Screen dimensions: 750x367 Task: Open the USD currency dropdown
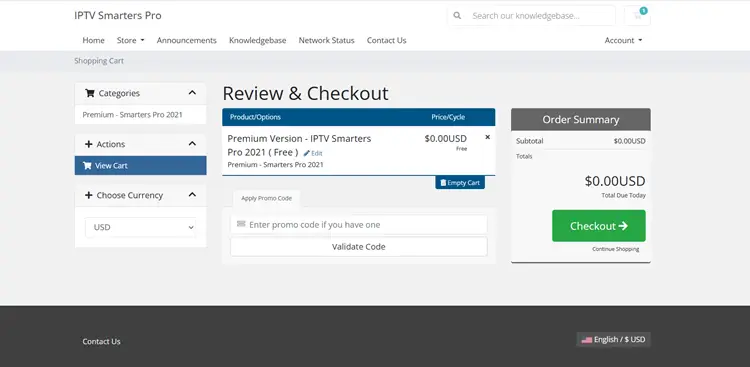[x=141, y=227]
